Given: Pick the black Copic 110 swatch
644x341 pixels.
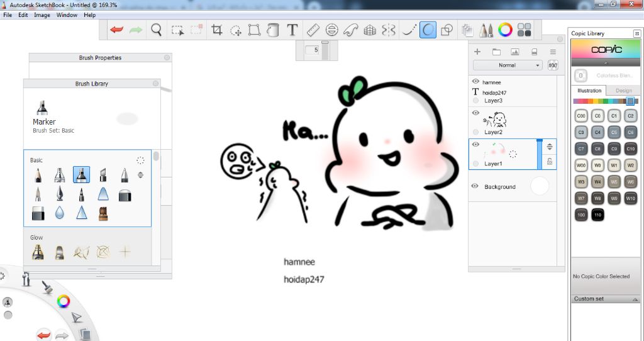Looking at the screenshot, I should coord(597,215).
